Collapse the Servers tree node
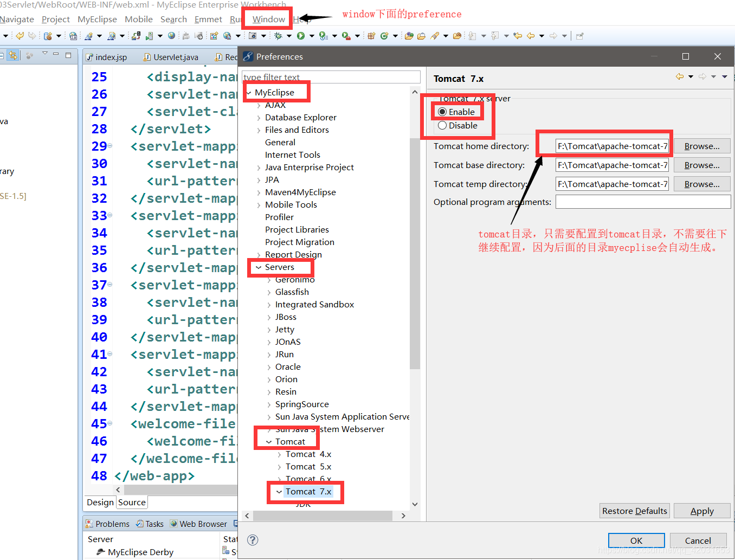 259,267
